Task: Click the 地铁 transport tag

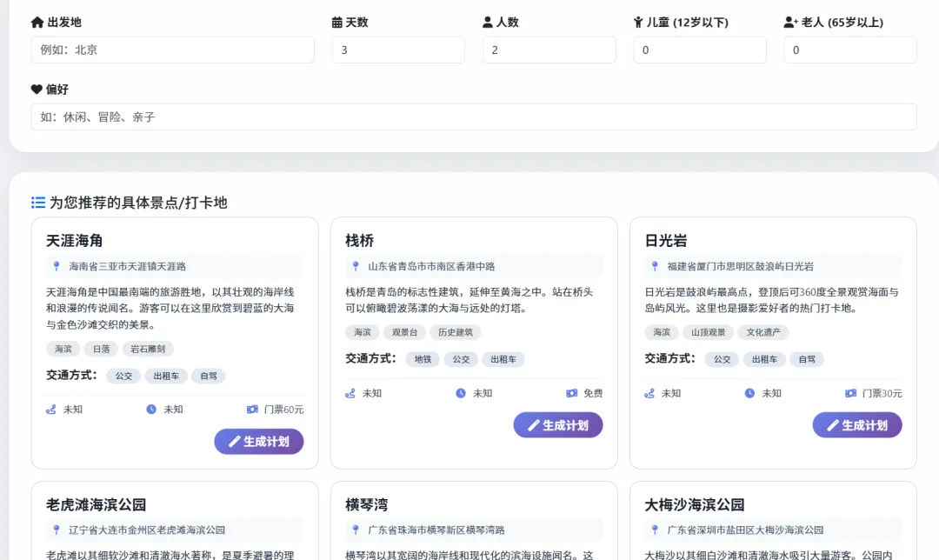Action: [x=423, y=359]
